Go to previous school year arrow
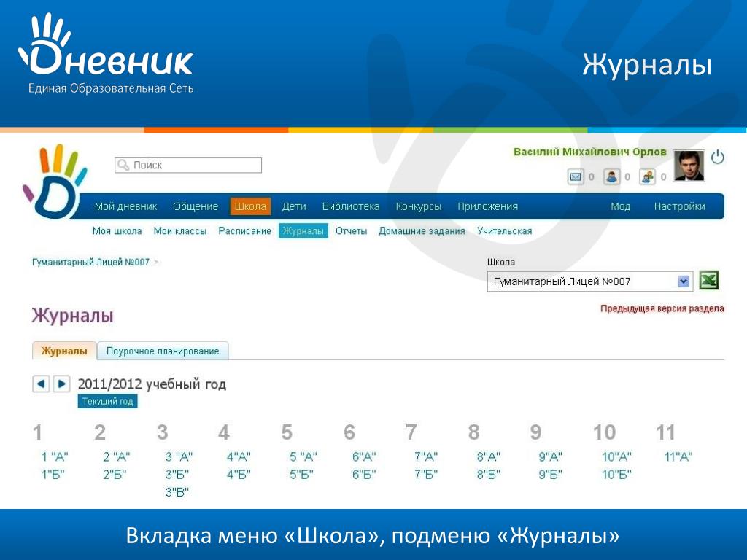Viewport: 747px width, 560px height. (x=41, y=384)
